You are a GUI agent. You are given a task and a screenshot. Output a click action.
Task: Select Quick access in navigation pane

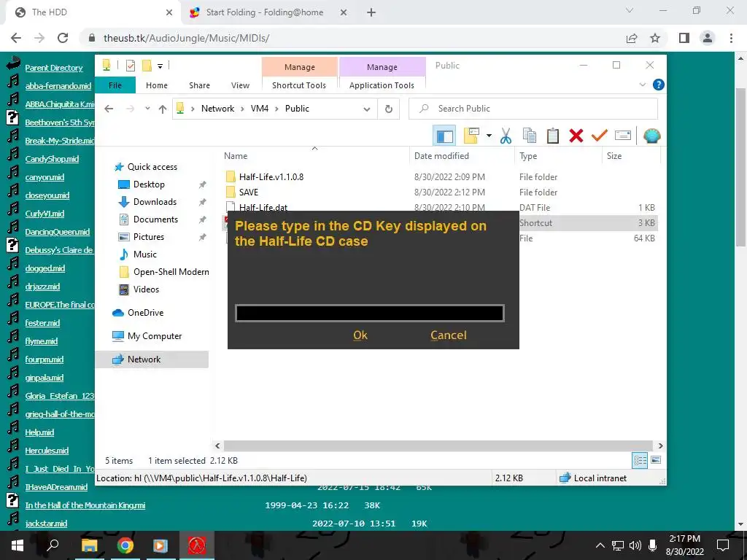tap(152, 167)
